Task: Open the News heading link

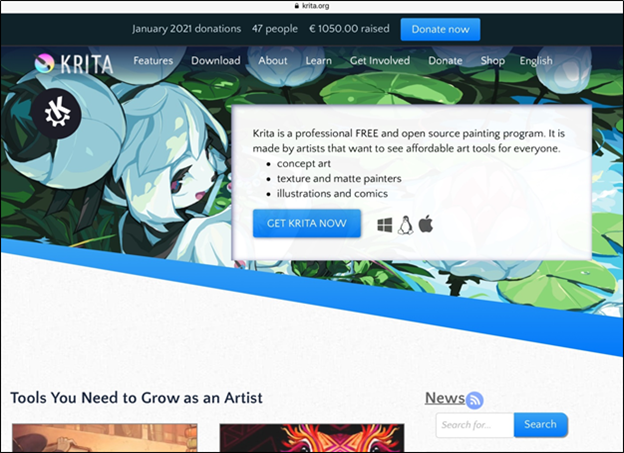Action: tap(445, 398)
